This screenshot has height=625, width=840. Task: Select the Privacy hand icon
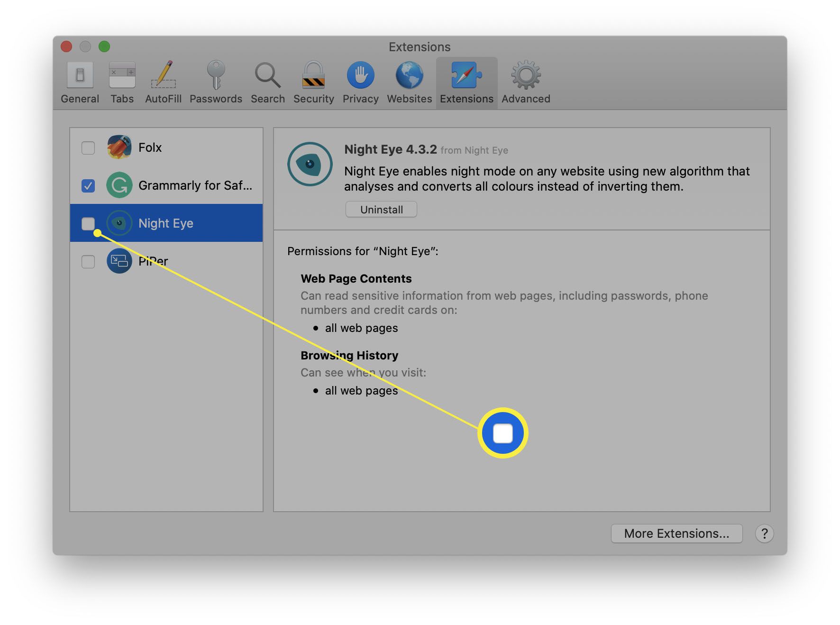360,75
